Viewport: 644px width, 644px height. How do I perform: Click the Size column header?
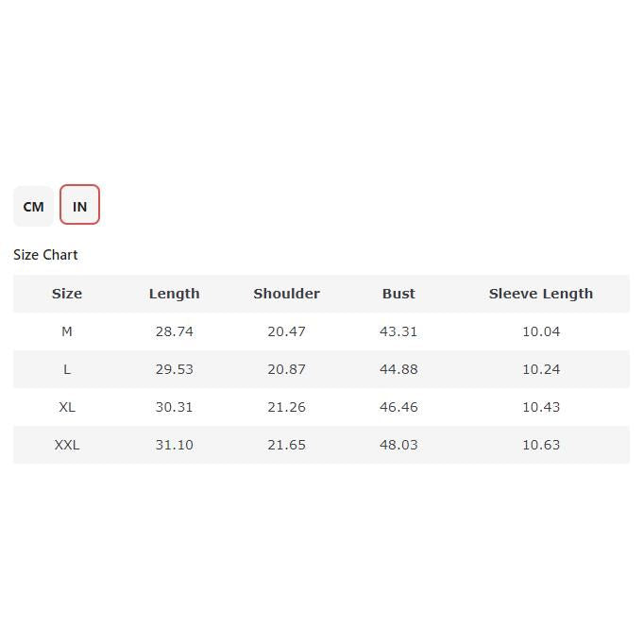(x=67, y=294)
